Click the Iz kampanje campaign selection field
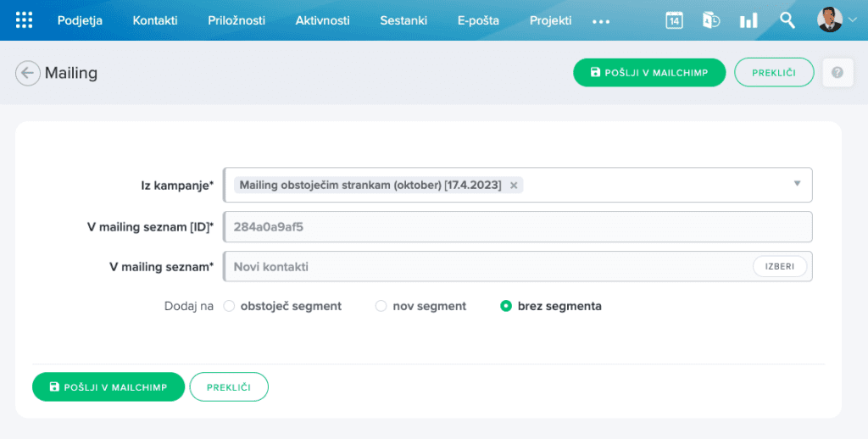The width and height of the screenshot is (868, 439). [518, 185]
